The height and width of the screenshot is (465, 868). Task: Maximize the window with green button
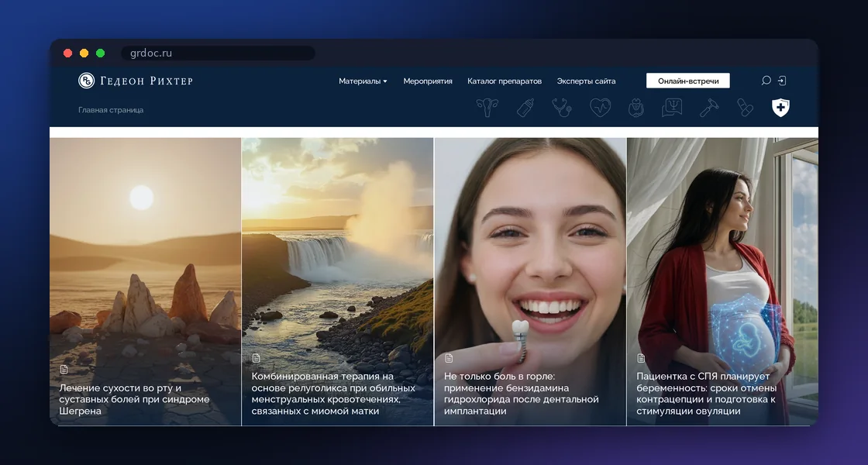tap(100, 53)
